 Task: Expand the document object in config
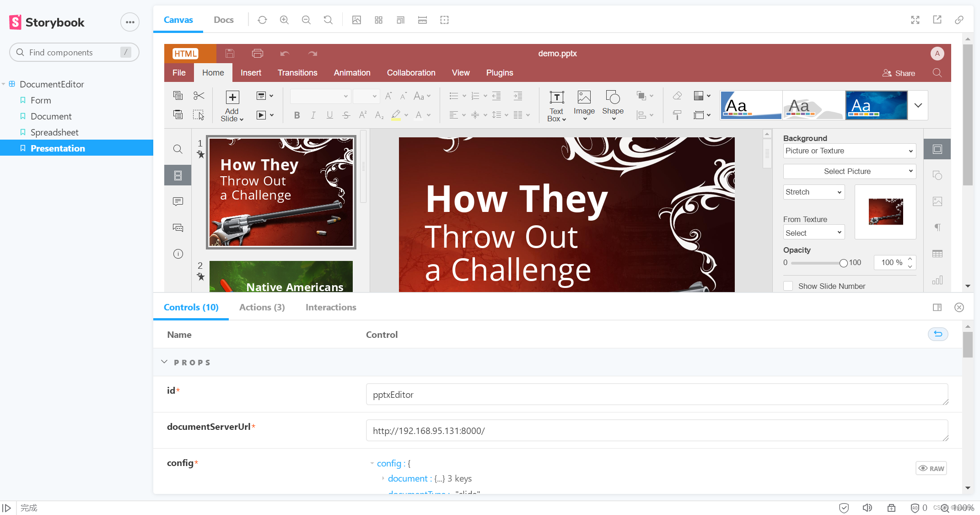[383, 478]
